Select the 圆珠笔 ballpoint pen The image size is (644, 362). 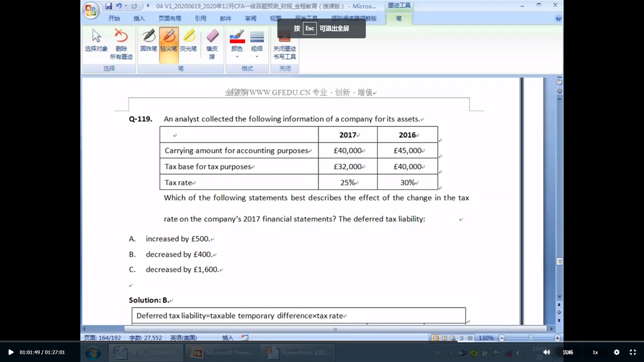point(148,40)
